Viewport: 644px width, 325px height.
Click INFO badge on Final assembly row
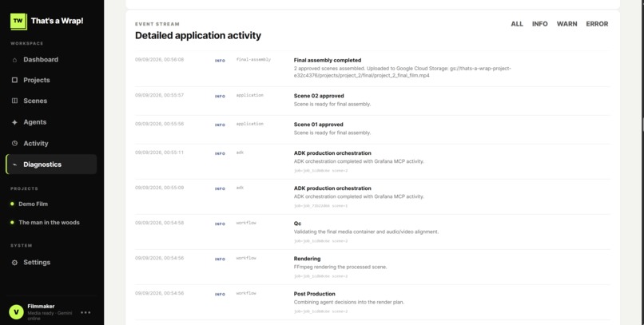point(221,61)
